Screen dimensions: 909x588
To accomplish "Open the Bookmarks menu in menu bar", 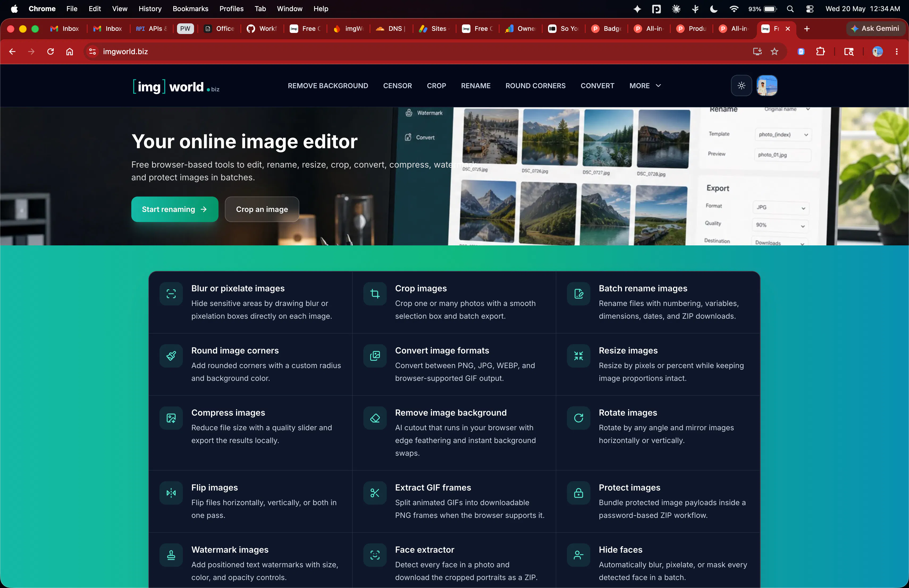I will click(x=190, y=8).
